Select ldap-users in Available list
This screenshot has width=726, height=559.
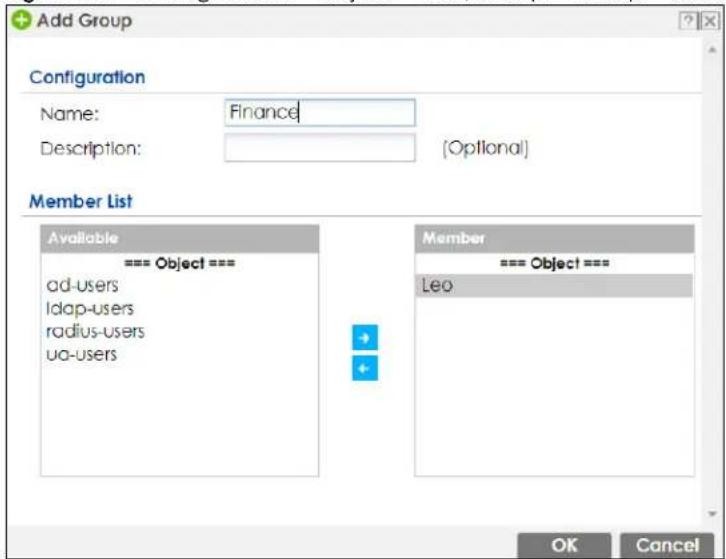pyautogui.click(x=90, y=308)
